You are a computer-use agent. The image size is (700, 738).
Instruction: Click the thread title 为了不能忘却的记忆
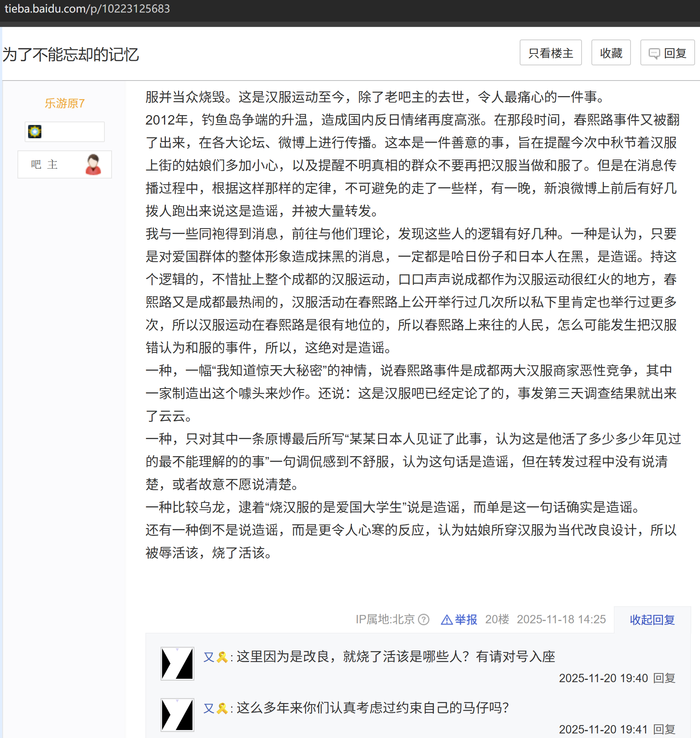pyautogui.click(x=71, y=54)
